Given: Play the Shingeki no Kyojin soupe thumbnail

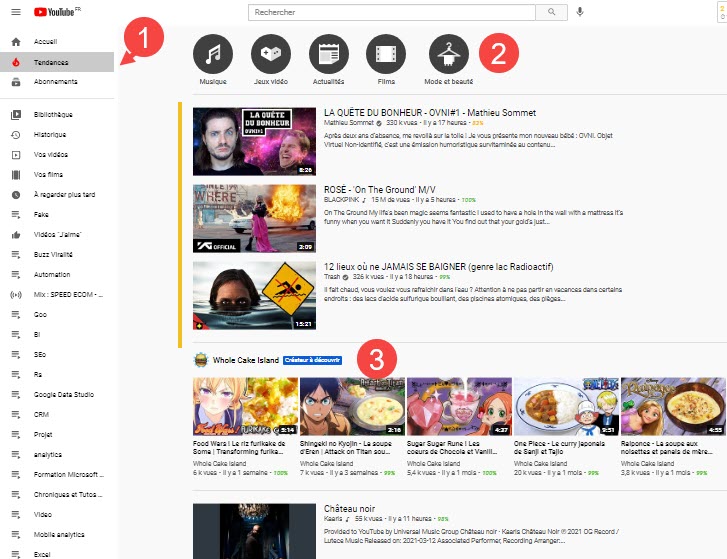Looking at the screenshot, I should click(352, 406).
